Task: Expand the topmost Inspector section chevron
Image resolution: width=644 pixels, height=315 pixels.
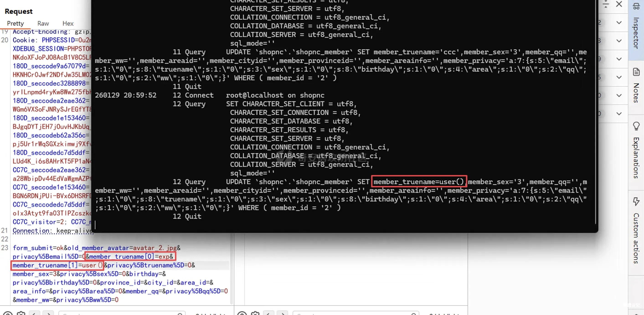Action: [619, 23]
